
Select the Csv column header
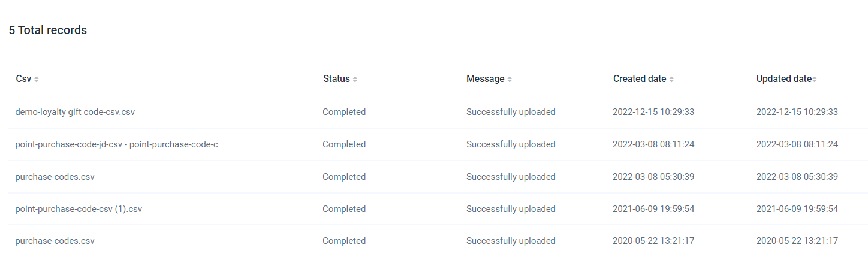click(23, 79)
